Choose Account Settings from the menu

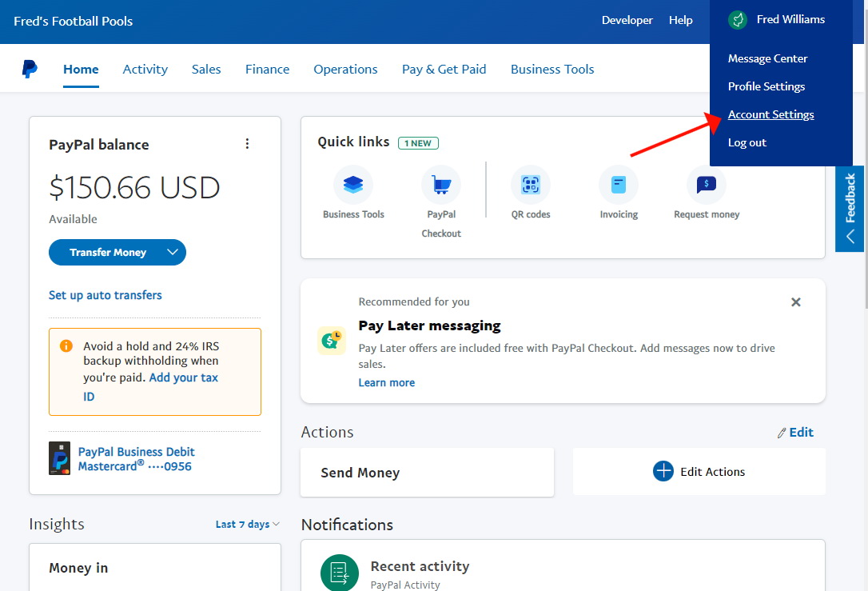(770, 114)
